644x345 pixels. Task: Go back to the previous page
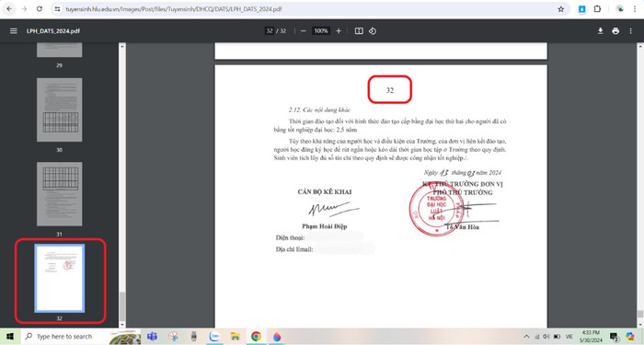[9, 9]
